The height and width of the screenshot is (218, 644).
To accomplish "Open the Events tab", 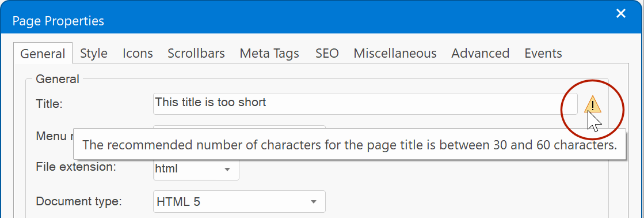I will tap(543, 53).
